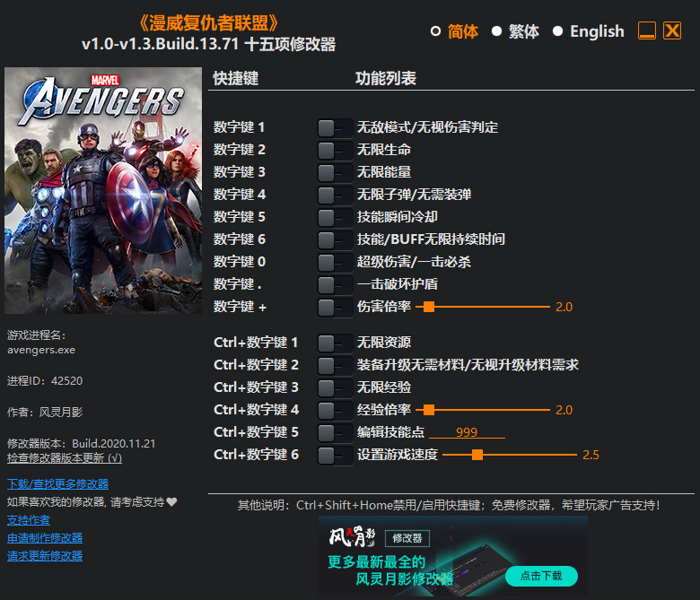Click the 作者: 风灵月影 text
The width and height of the screenshot is (700, 600).
[x=45, y=413]
